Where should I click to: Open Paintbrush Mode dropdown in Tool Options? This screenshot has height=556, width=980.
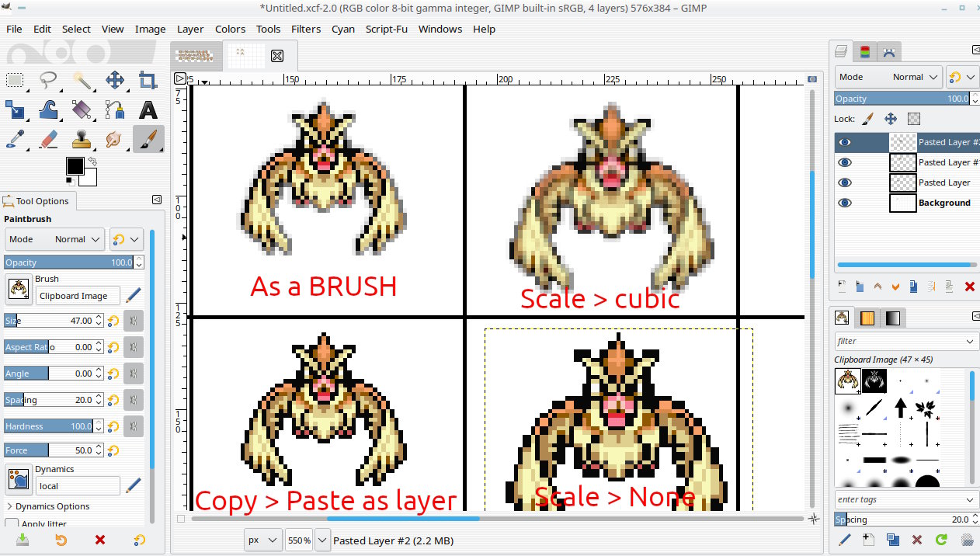(54, 239)
